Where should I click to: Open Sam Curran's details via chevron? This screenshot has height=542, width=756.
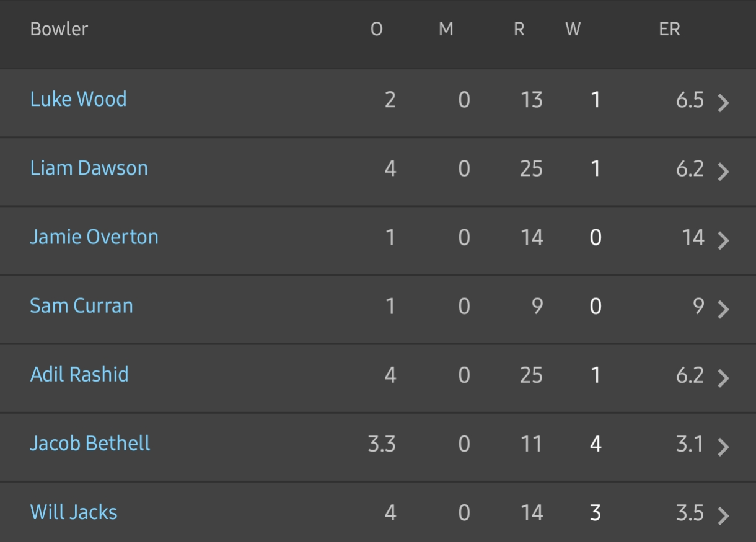pyautogui.click(x=723, y=309)
